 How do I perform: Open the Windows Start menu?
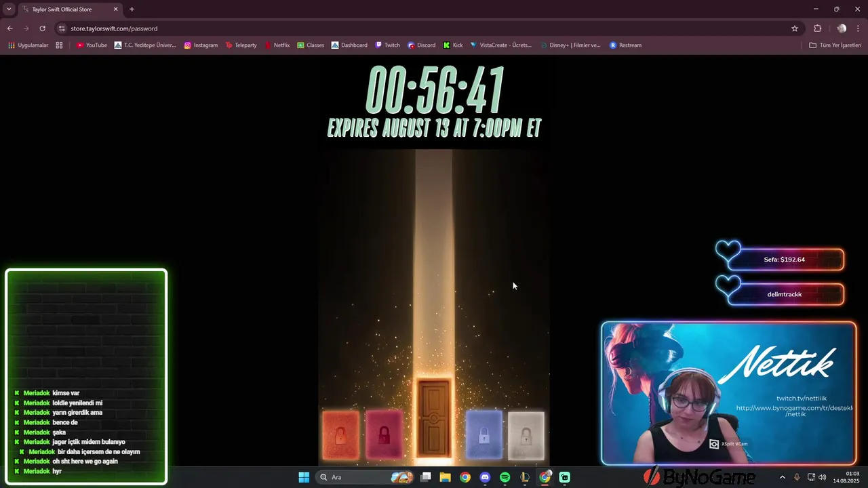304,477
